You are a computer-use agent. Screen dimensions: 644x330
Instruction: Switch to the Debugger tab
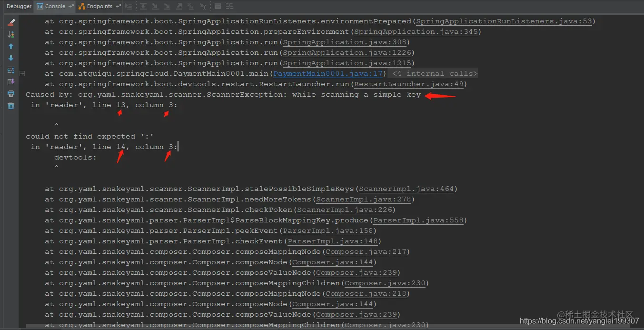[x=19, y=6]
